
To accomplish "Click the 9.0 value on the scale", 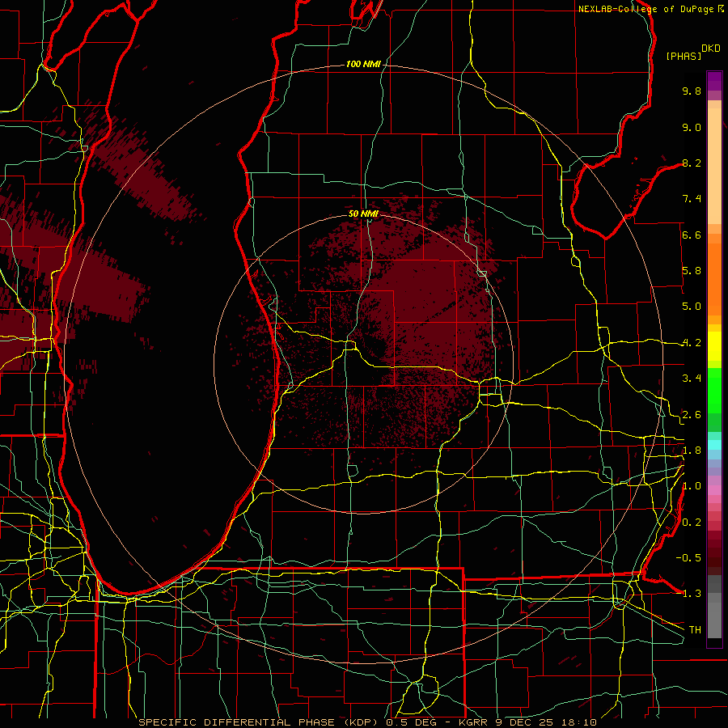I will (692, 128).
